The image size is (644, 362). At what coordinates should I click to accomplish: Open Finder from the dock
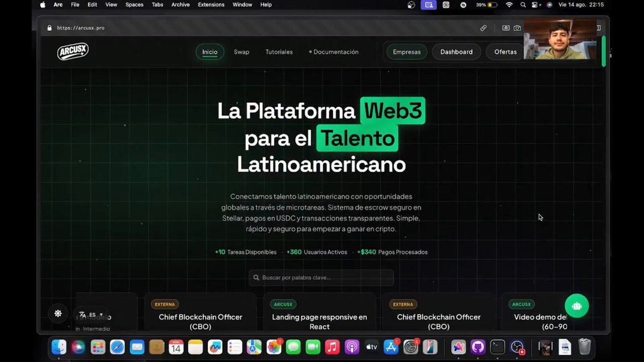59,347
